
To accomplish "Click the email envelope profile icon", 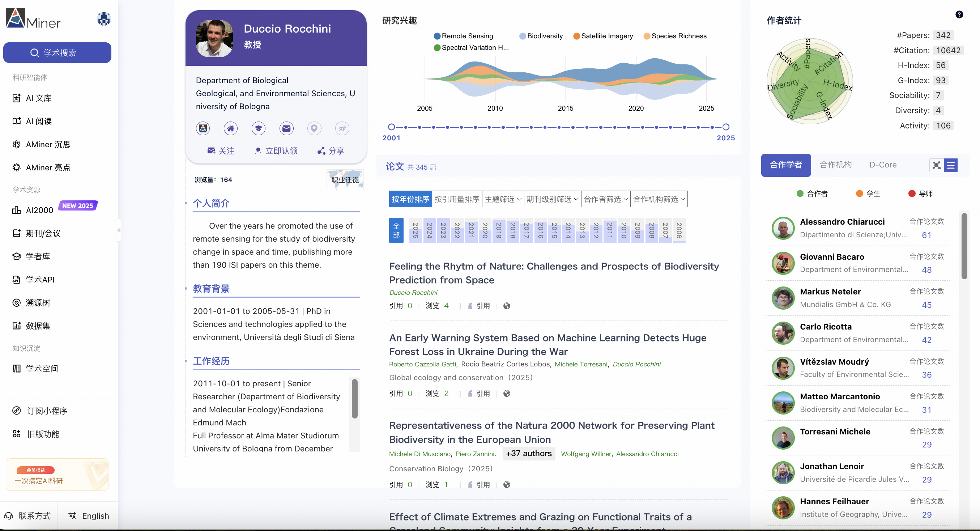I will (286, 129).
